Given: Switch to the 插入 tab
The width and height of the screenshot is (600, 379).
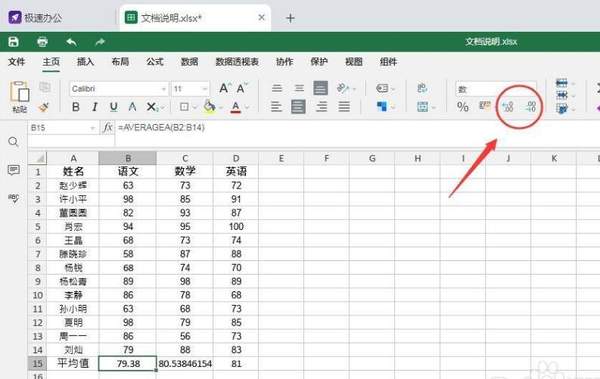Looking at the screenshot, I should (85, 62).
